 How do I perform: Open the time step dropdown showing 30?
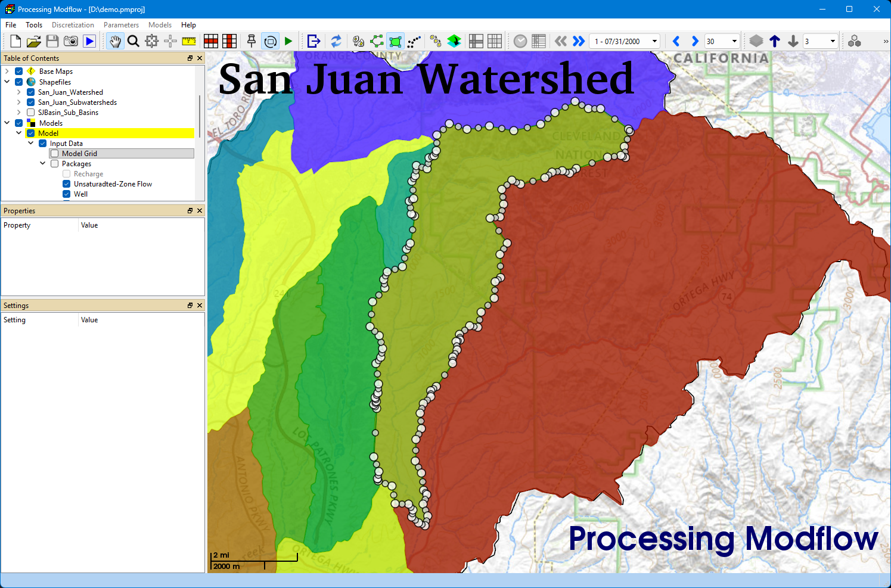pyautogui.click(x=722, y=41)
